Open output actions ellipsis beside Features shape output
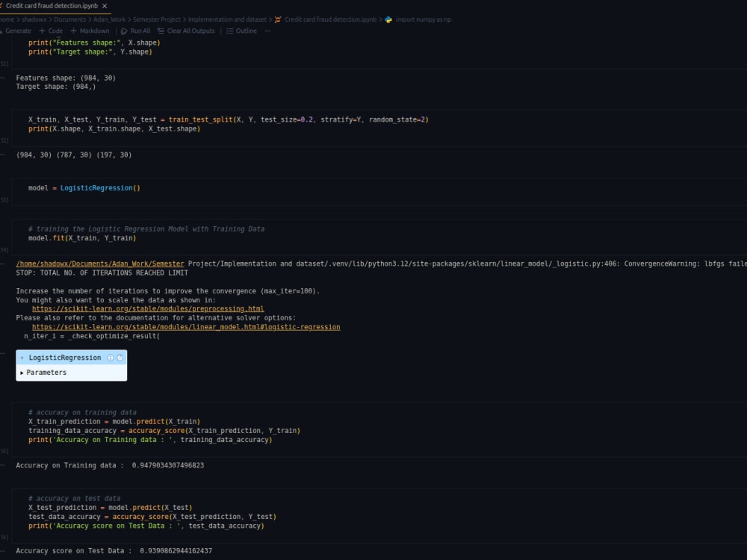 [3, 78]
